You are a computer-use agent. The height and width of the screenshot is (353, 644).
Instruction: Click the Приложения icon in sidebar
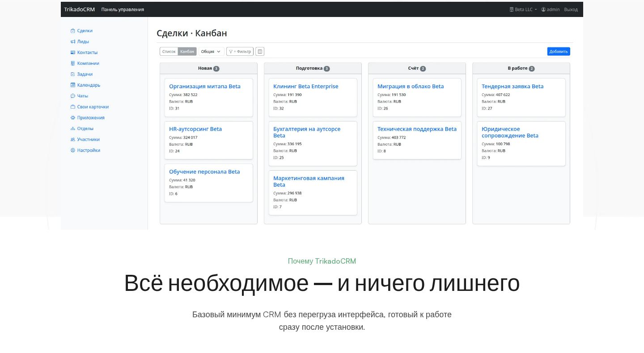pos(72,118)
